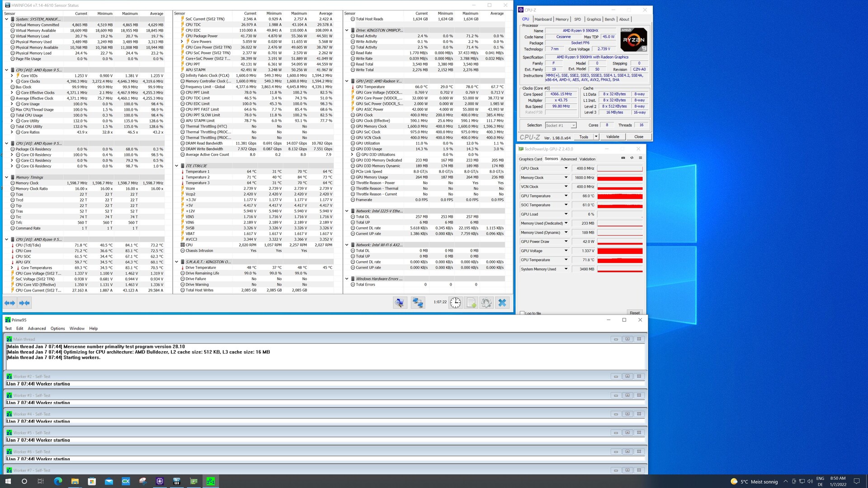
Task: Click the GPU Load sensor graph
Action: point(620,214)
